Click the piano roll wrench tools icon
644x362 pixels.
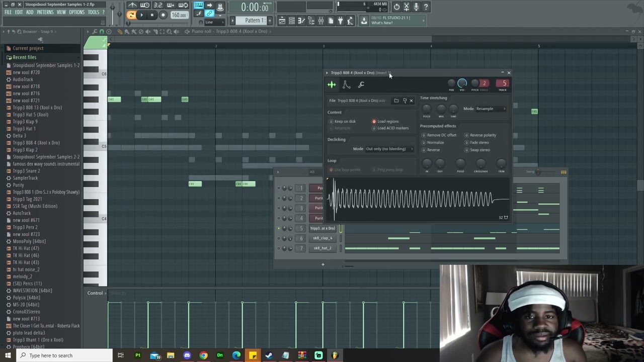click(x=95, y=32)
